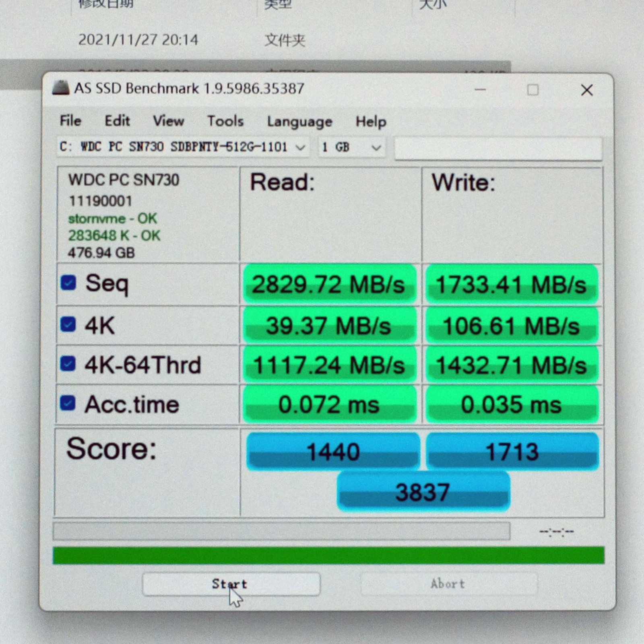Click the 283648 K - OK alignment status

tap(114, 235)
